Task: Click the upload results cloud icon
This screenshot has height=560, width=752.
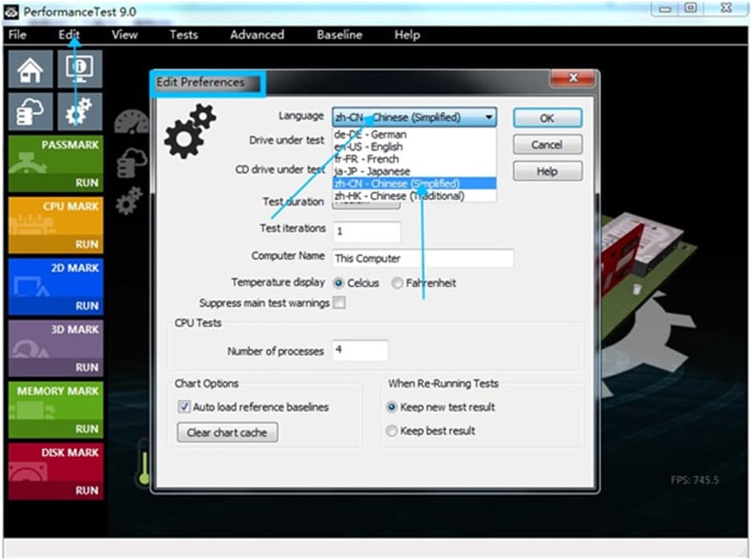Action: [x=30, y=112]
